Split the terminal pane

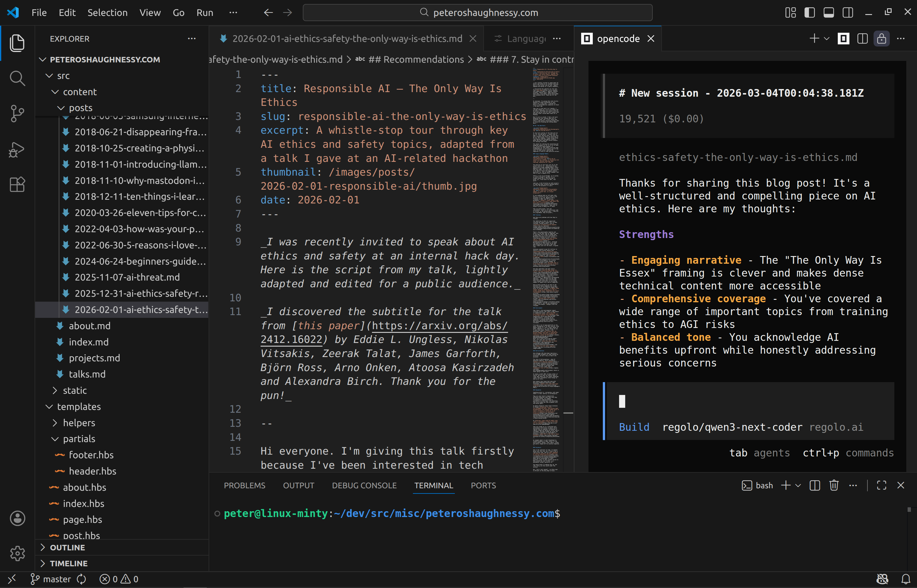tap(815, 485)
